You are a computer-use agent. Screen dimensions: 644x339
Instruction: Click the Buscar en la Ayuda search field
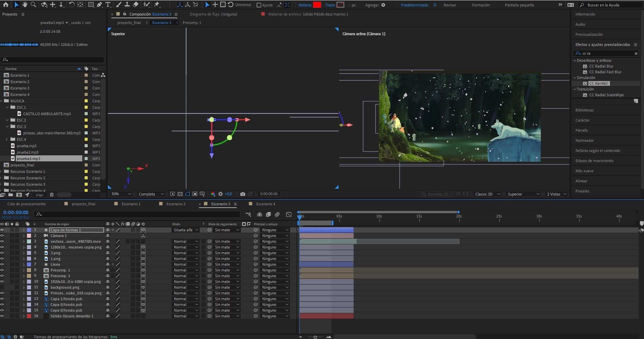pos(610,5)
